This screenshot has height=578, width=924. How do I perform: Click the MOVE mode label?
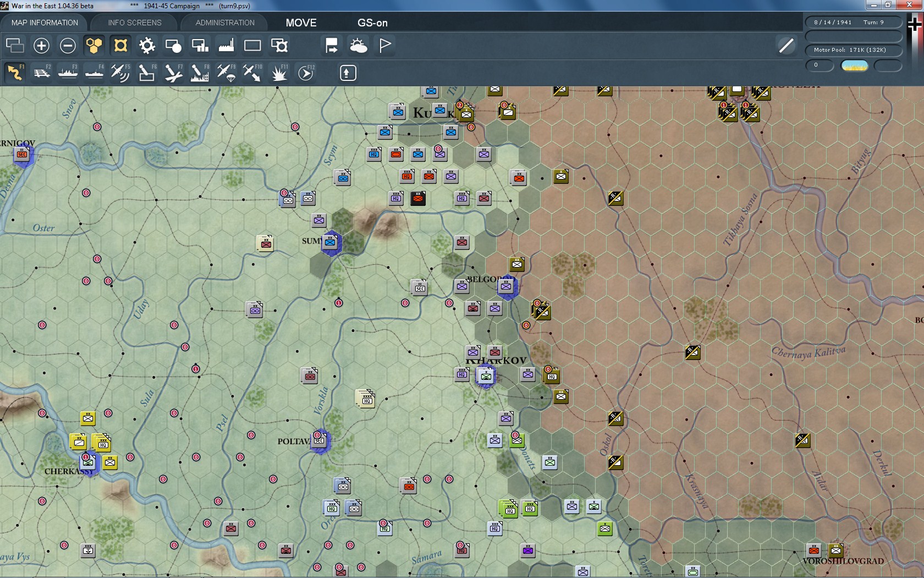[x=301, y=23]
